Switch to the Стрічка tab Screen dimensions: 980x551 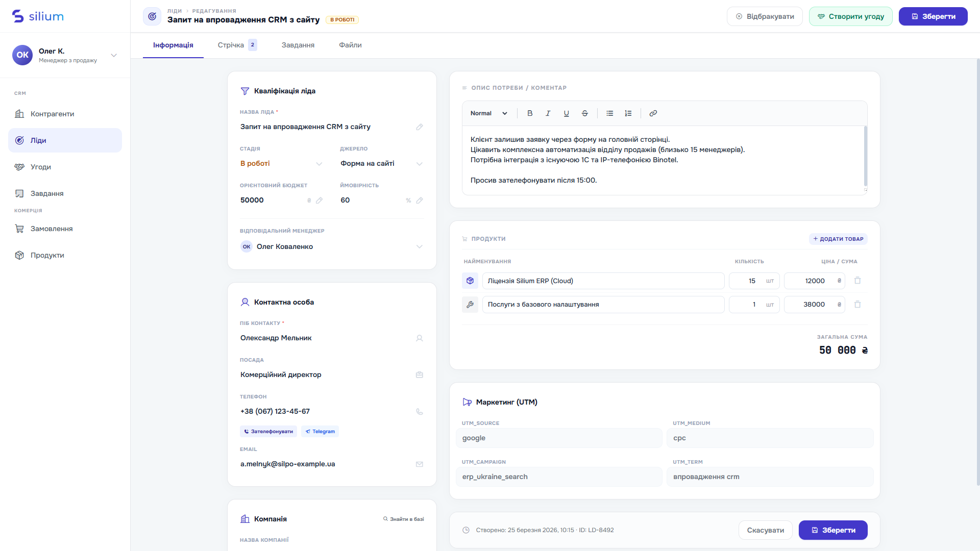point(237,45)
